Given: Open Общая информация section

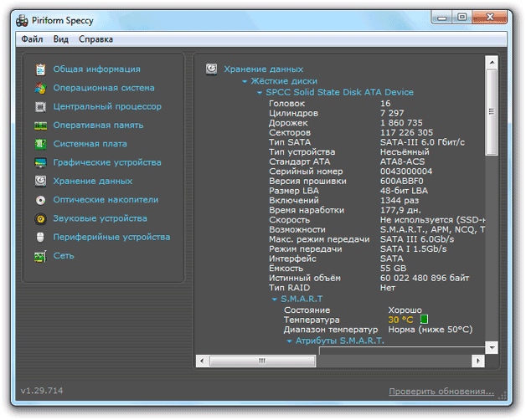Looking at the screenshot, I should [x=96, y=69].
